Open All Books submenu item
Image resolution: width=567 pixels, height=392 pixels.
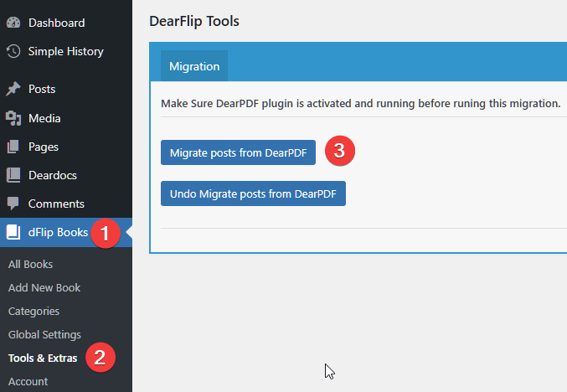tap(30, 264)
